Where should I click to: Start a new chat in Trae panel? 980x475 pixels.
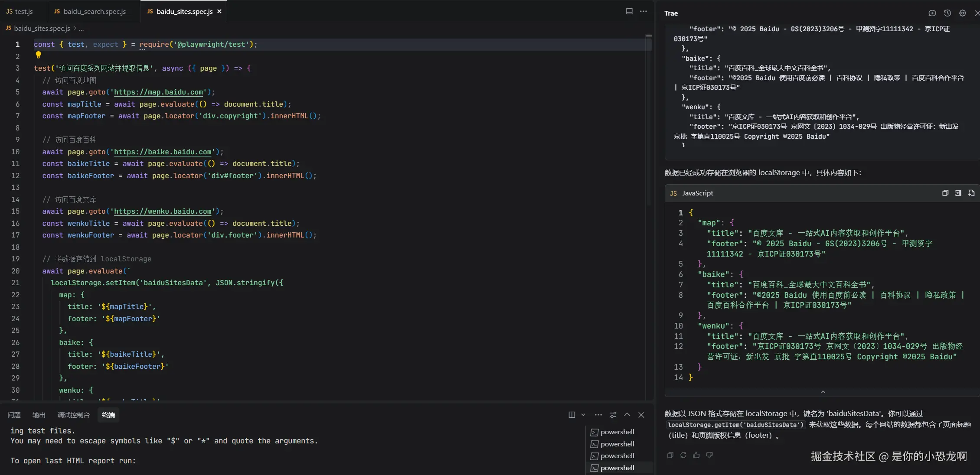[x=932, y=13]
